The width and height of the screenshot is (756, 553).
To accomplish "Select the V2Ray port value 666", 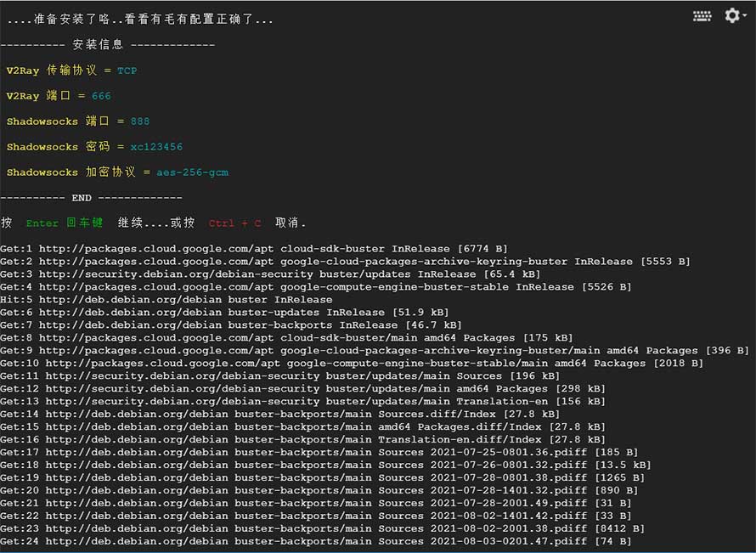I will point(101,96).
